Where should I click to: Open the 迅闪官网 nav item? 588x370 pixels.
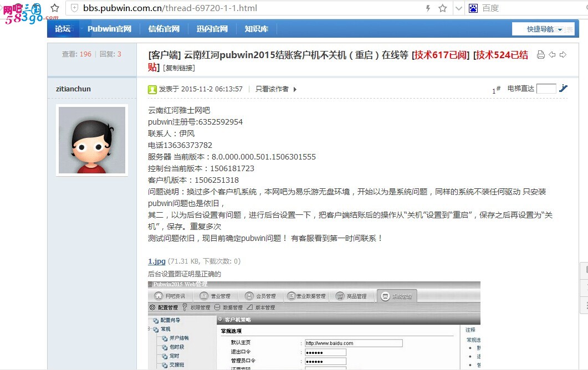(x=212, y=29)
